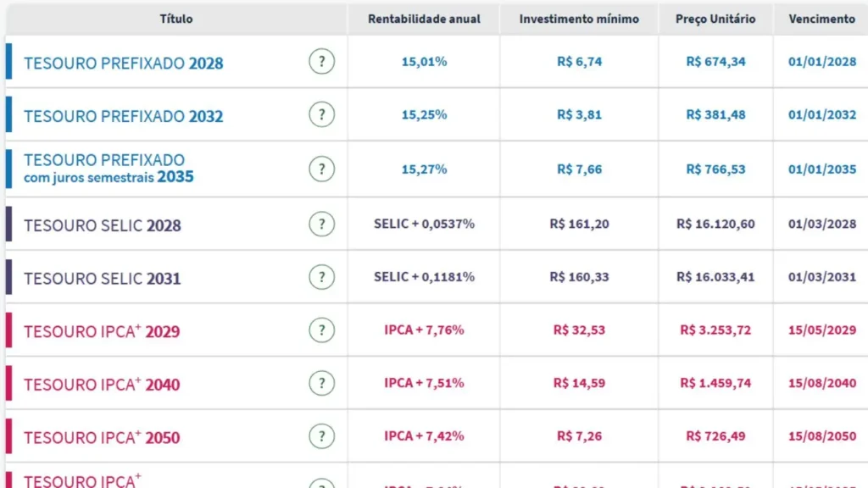
Task: Select the R$ 3.253,72 unit price cell
Action: point(715,330)
